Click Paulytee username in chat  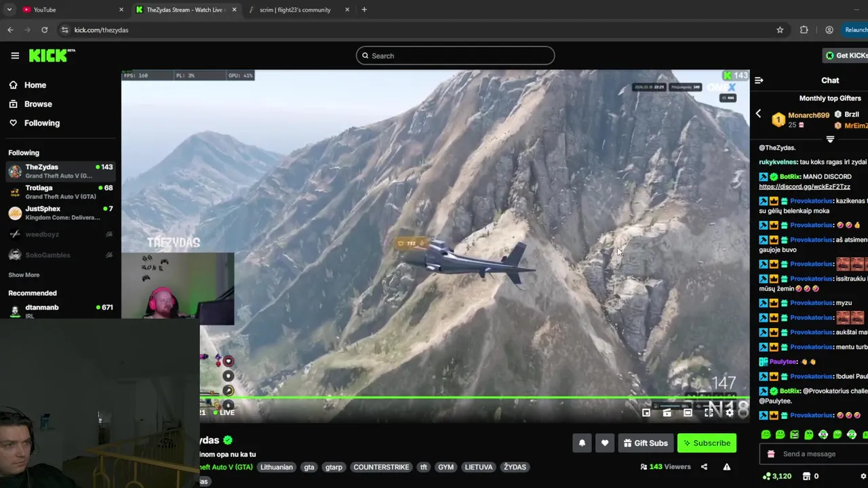click(783, 361)
